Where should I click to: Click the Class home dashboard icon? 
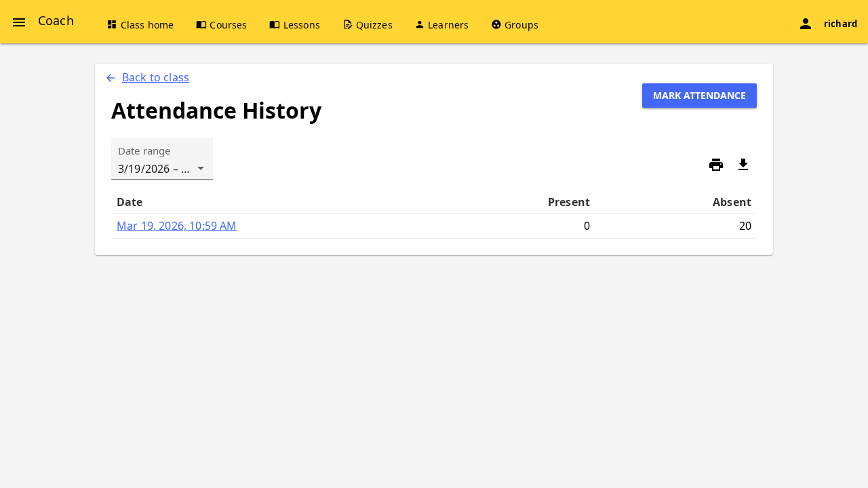112,24
